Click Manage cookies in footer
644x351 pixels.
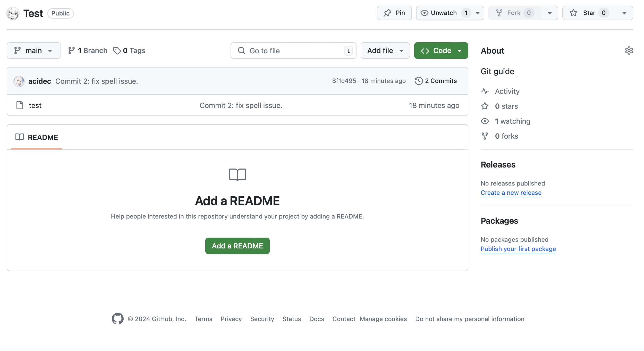(x=383, y=319)
